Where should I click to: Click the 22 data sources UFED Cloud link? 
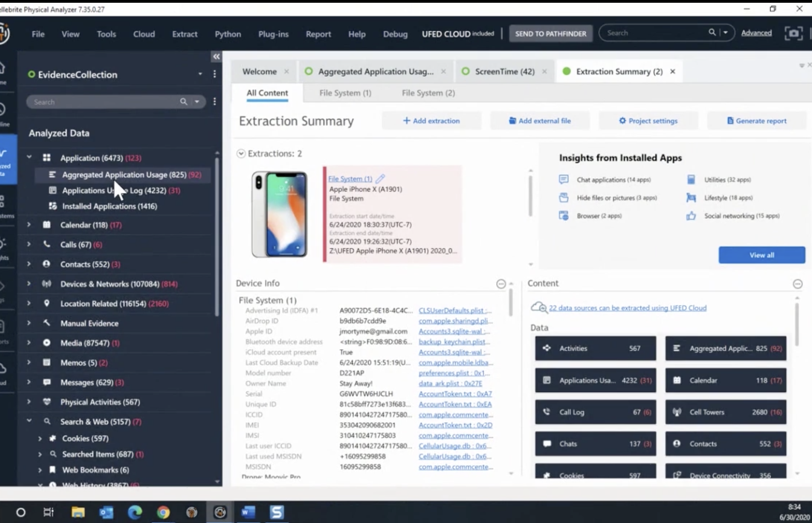(628, 308)
